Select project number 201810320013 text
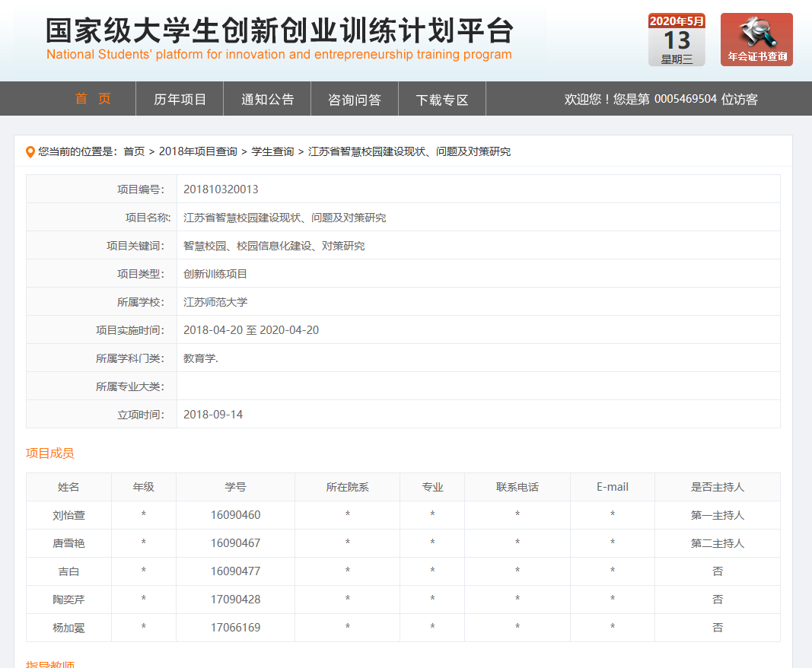Screen dimensions: 812x668 [221, 189]
